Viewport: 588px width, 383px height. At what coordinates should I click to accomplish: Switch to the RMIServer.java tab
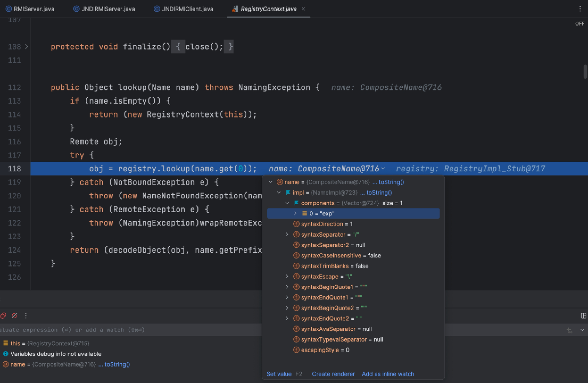[30, 9]
